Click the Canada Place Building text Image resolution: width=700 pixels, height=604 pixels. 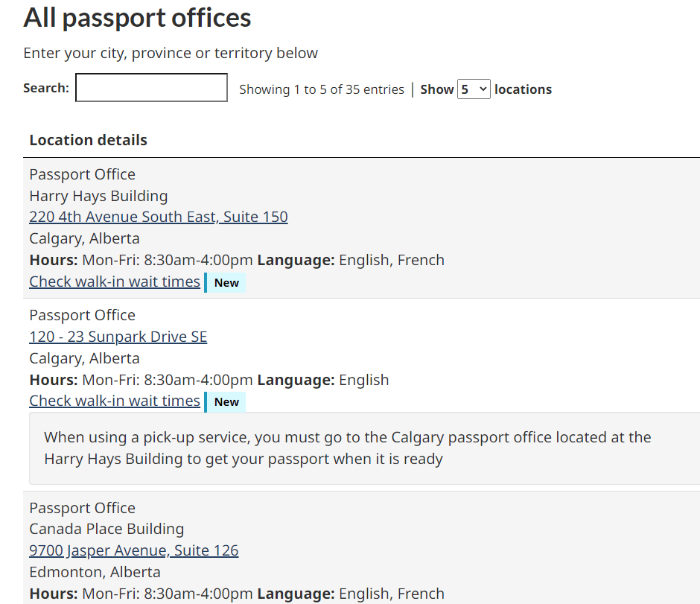pyautogui.click(x=106, y=529)
